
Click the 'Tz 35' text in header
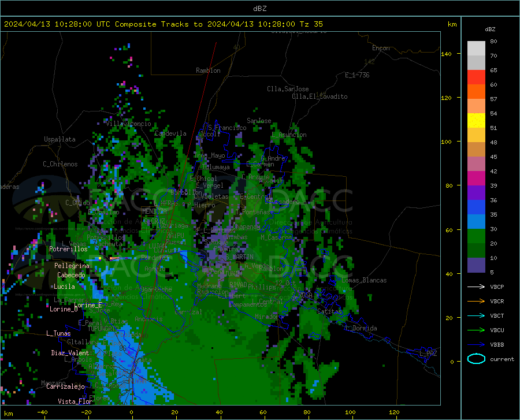coord(311,24)
